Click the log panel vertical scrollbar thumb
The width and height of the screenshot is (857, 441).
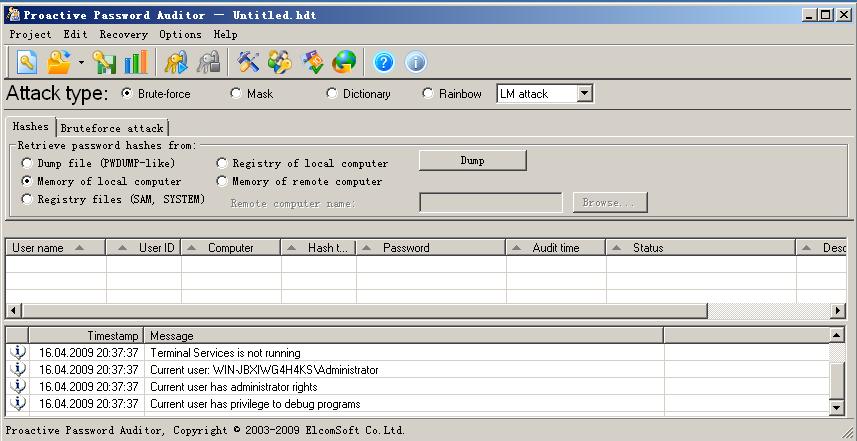click(837, 380)
